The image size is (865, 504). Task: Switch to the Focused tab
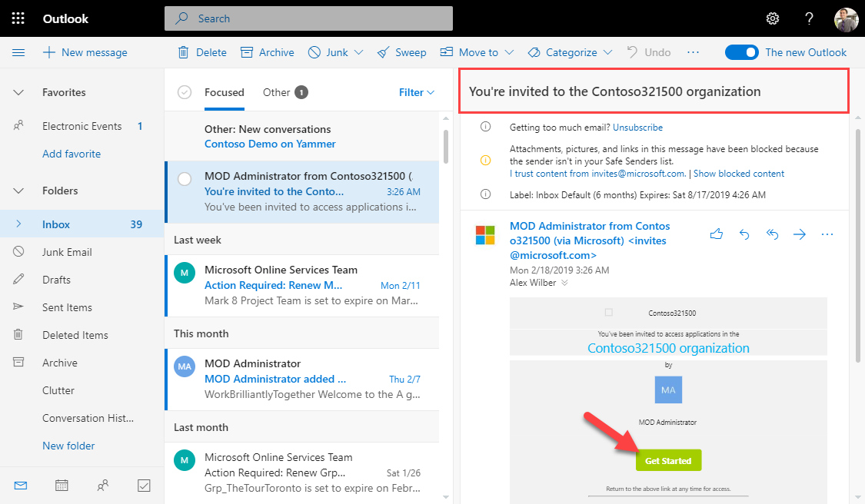tap(224, 92)
